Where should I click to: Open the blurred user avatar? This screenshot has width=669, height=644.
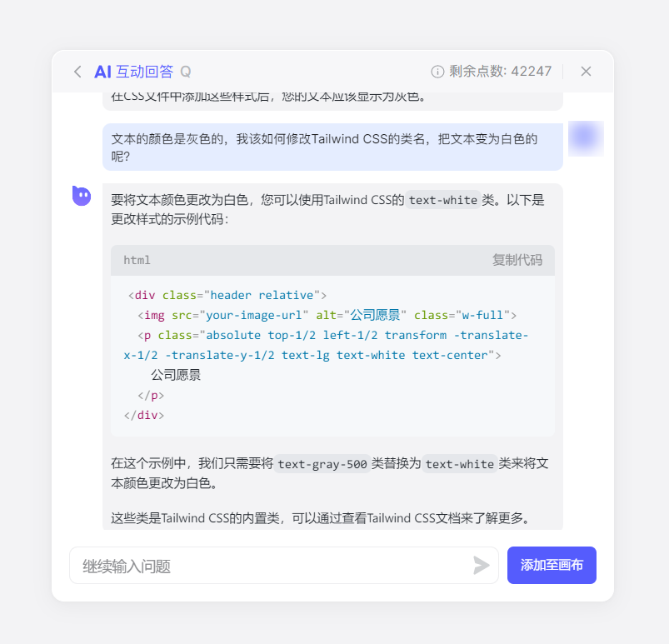586,138
